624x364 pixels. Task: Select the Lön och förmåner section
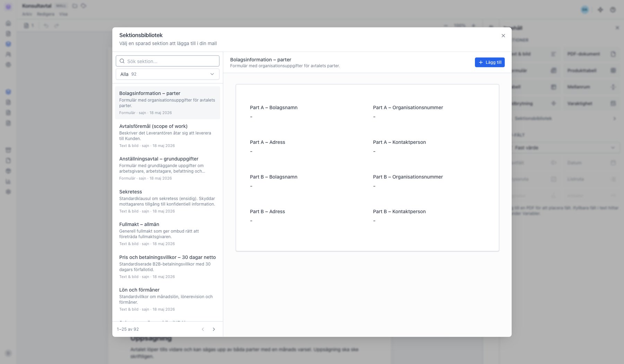point(167,299)
